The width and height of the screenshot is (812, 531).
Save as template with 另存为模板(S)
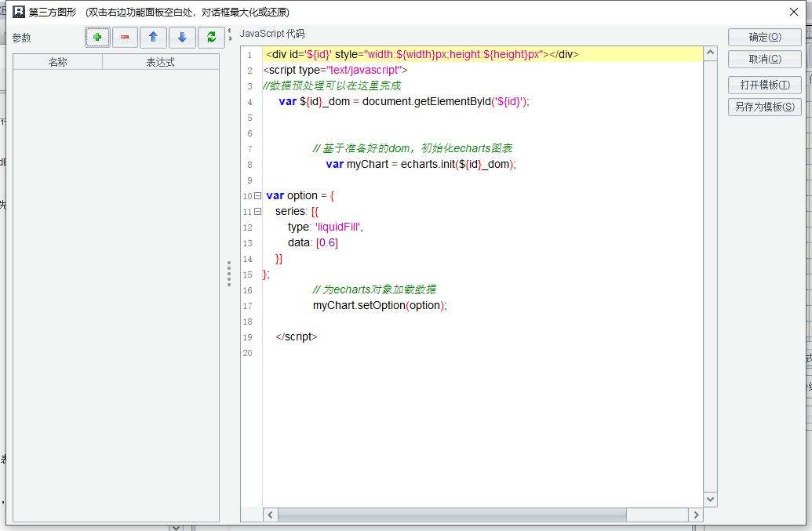coord(764,107)
